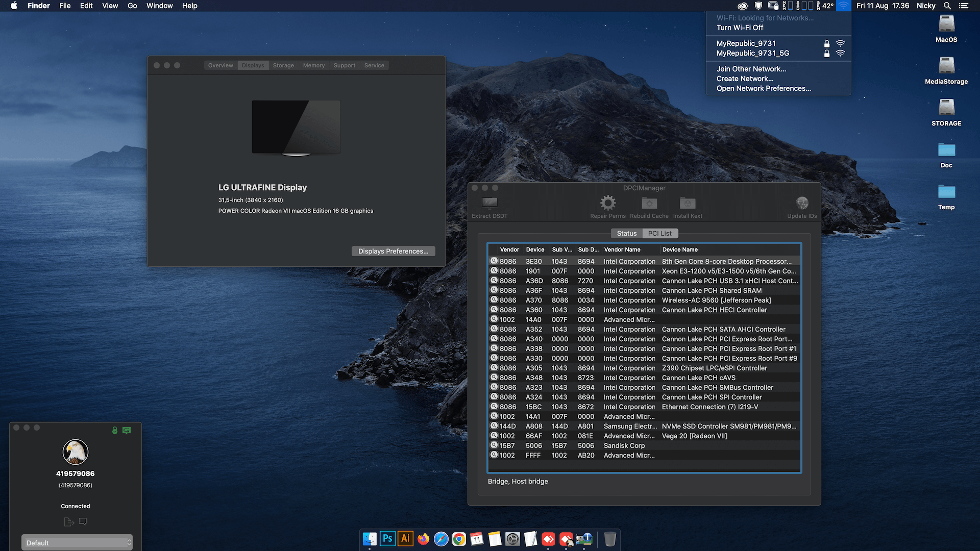Open Photoshop from the Dock
The height and width of the screenshot is (551, 980).
tap(387, 539)
